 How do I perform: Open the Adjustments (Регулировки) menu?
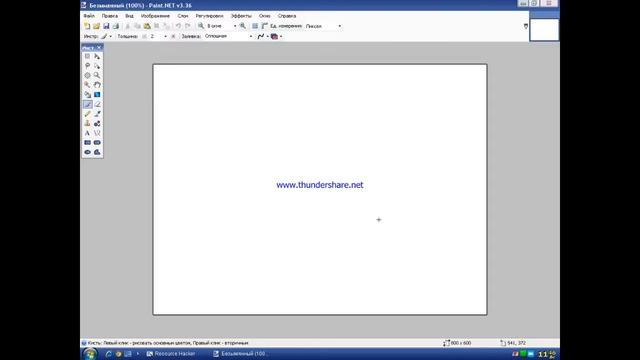(209, 16)
